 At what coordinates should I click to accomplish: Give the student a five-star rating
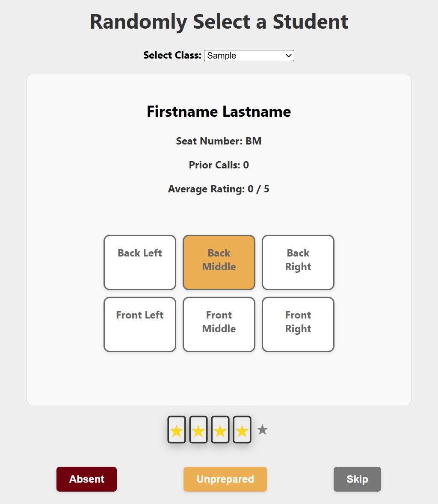click(x=262, y=430)
